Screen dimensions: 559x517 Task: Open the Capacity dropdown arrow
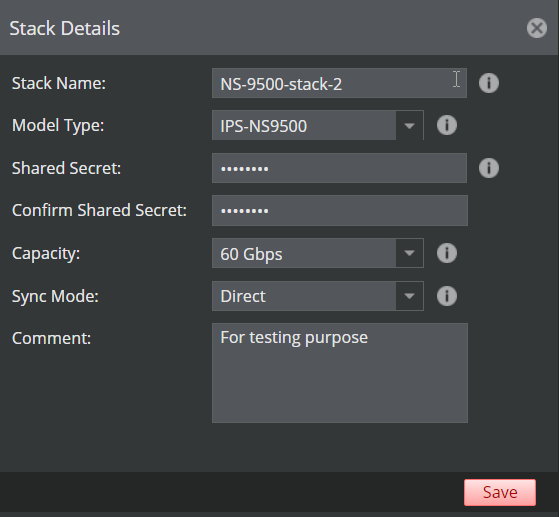(x=409, y=253)
